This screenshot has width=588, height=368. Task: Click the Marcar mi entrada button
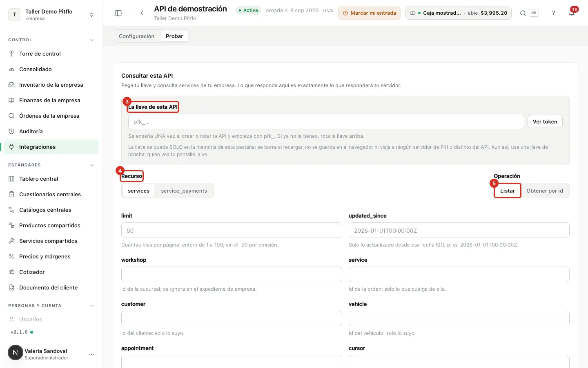coord(369,13)
